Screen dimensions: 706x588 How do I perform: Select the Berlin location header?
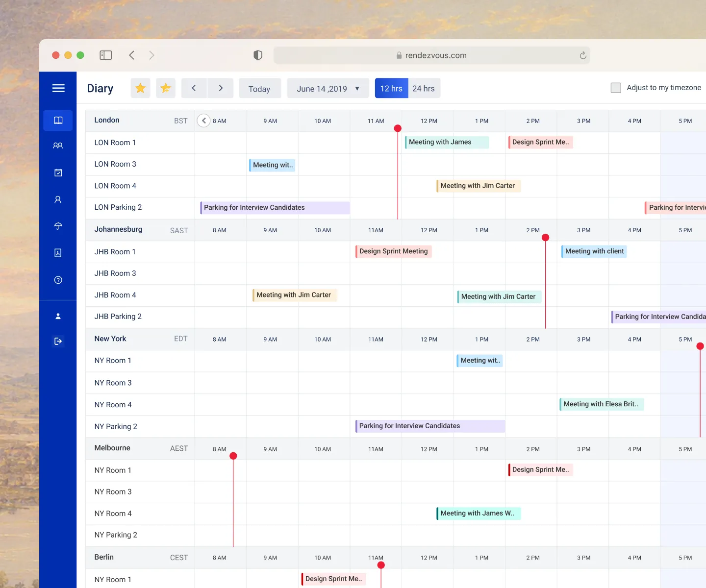click(x=104, y=557)
